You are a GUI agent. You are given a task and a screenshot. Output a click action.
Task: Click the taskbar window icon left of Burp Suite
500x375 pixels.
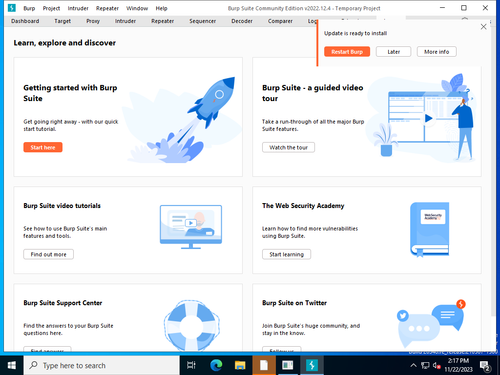(287, 366)
